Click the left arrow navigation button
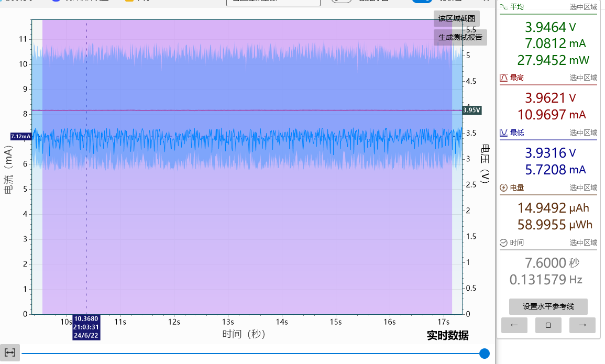 [514, 325]
